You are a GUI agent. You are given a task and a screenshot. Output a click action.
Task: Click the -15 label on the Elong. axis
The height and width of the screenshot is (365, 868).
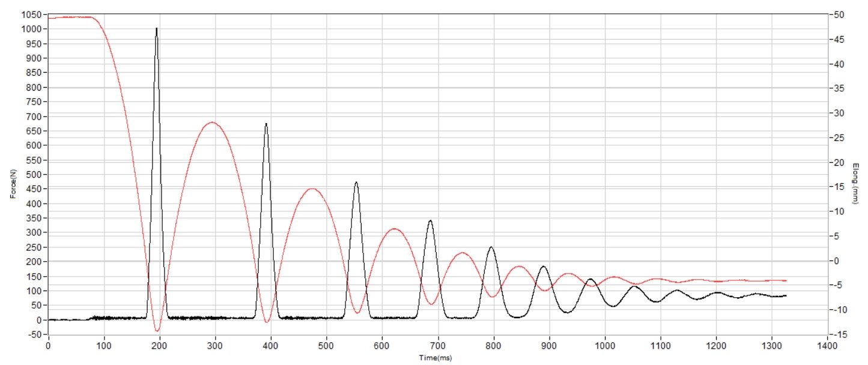point(839,334)
